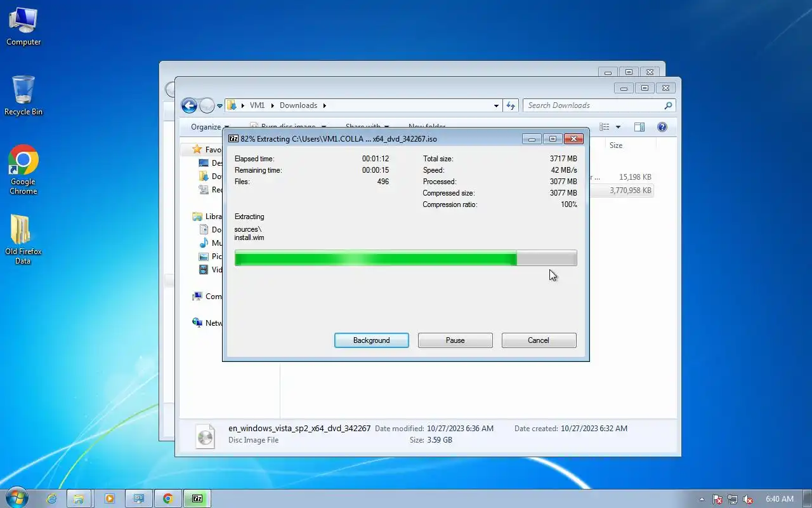Image resolution: width=812 pixels, height=508 pixels.
Task: Open the address bar history dropdown
Action: pos(496,105)
